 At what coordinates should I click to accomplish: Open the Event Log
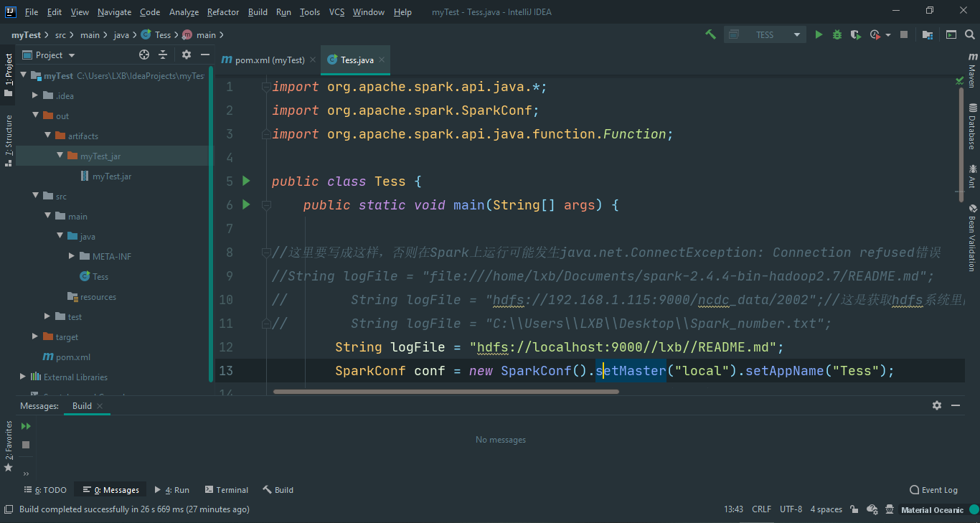click(x=933, y=489)
